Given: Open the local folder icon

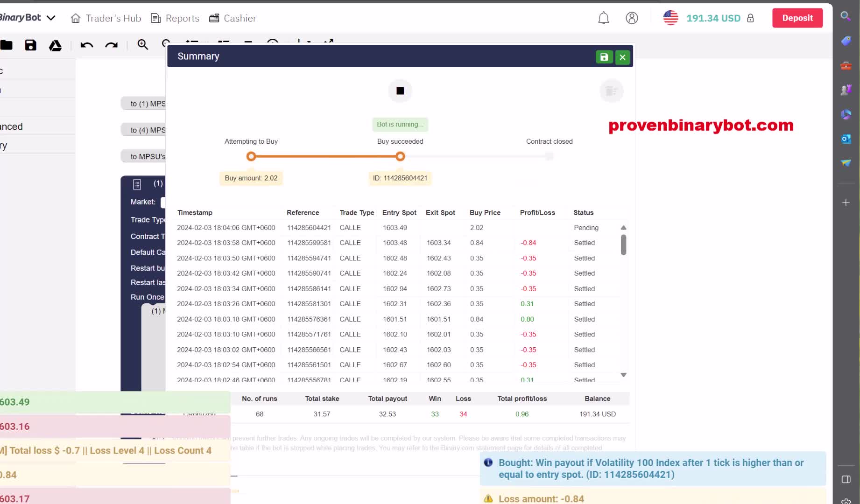Looking at the screenshot, I should click(7, 45).
